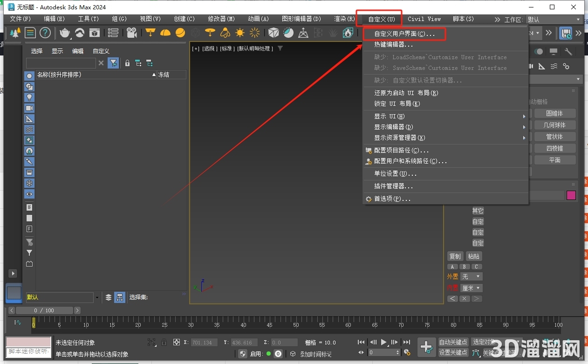Click the 几何球体 GeoSphere creation button
This screenshot has width=588, height=364.
pyautogui.click(x=554, y=125)
